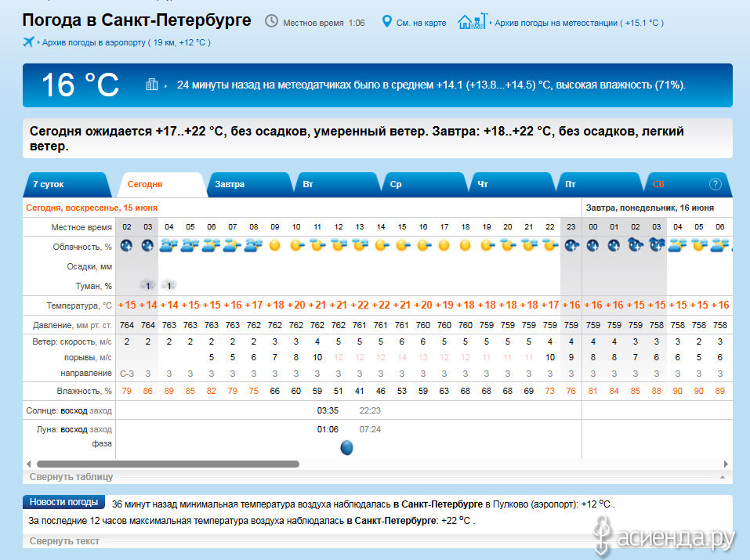Click the weather sensors message link

[431, 85]
